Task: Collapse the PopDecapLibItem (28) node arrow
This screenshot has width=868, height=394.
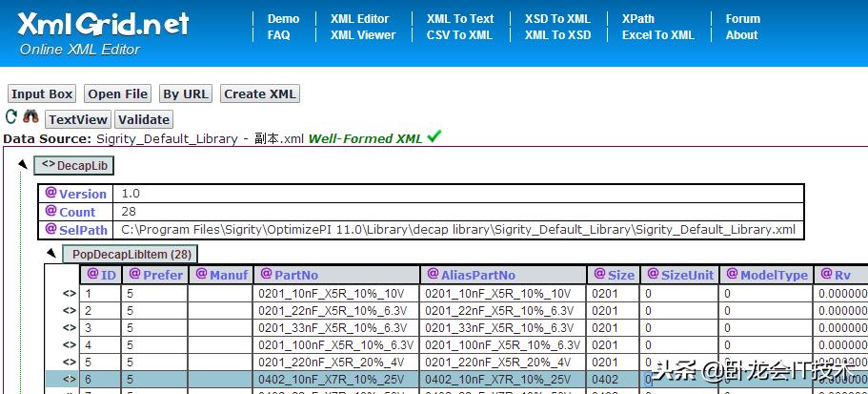Action: [x=51, y=254]
